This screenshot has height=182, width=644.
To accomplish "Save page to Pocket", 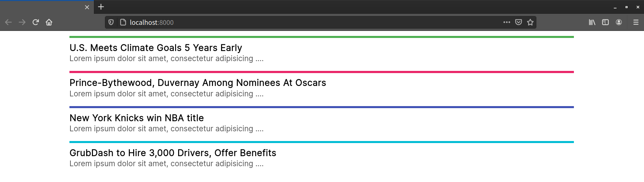I will click(519, 22).
